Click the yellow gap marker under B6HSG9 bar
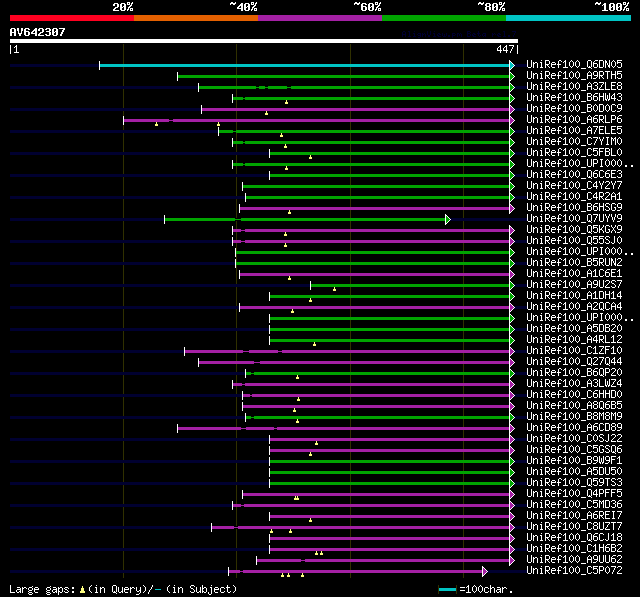 point(289,212)
